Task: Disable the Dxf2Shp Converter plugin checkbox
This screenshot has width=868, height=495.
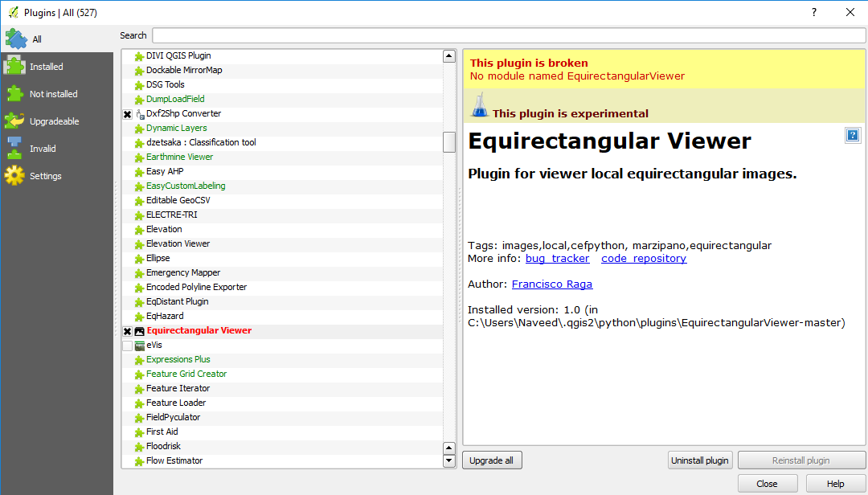Action: (x=127, y=113)
